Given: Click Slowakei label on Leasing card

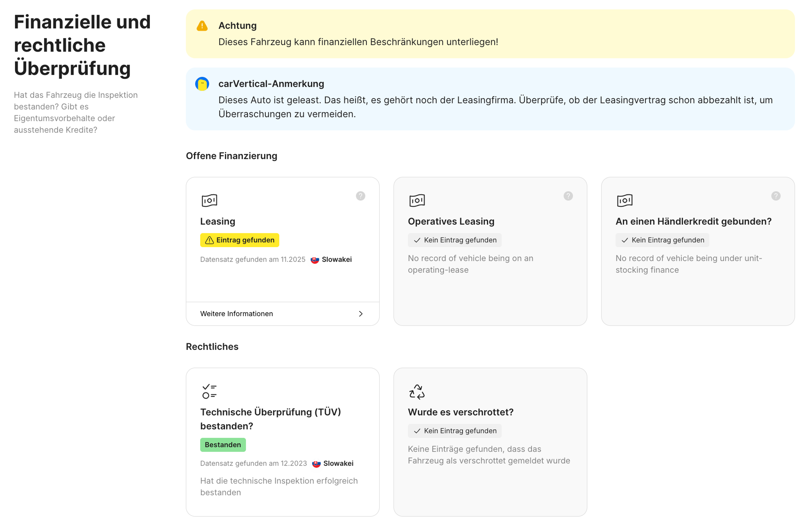Looking at the screenshot, I should 336,259.
